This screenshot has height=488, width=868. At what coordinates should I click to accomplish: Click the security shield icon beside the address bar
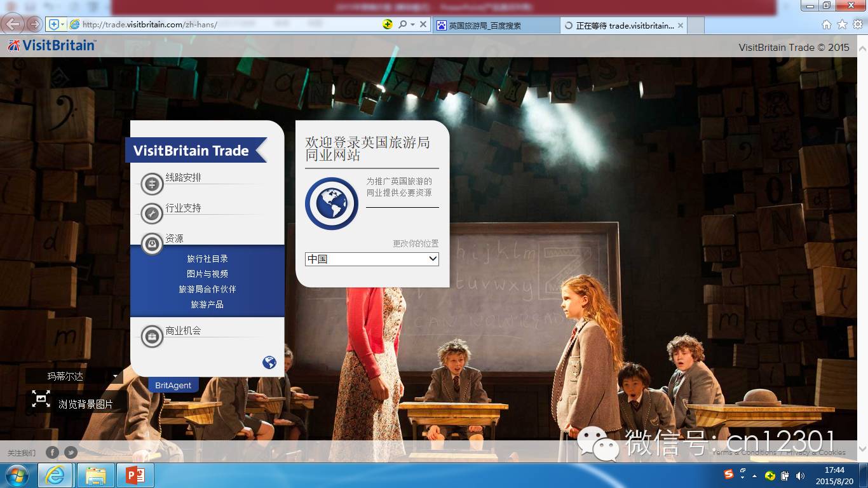(x=54, y=24)
